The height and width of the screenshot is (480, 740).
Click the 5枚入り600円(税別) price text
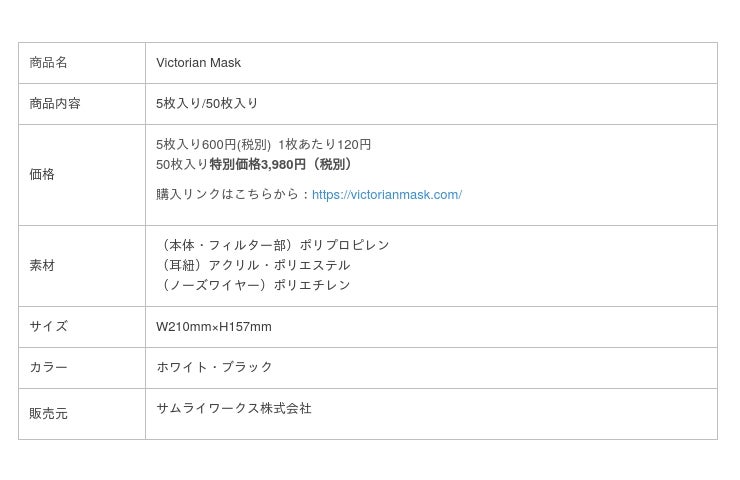pyautogui.click(x=213, y=145)
